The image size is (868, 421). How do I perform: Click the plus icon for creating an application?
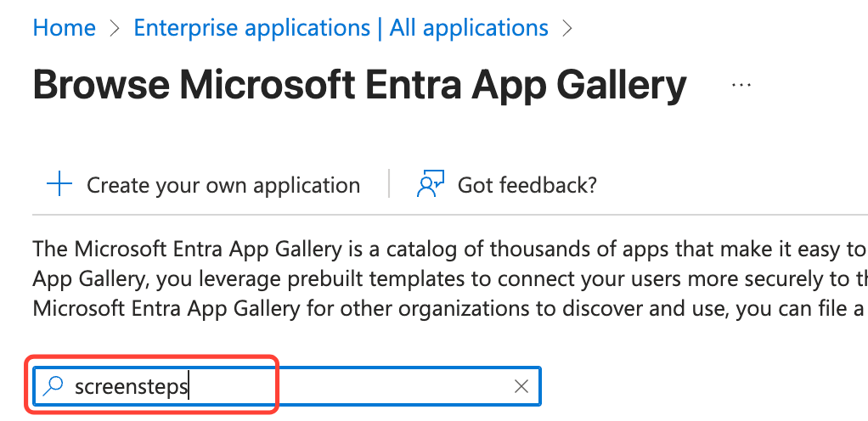tap(59, 184)
